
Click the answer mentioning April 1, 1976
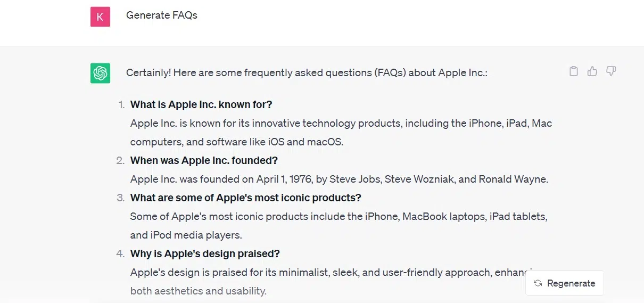click(x=339, y=179)
